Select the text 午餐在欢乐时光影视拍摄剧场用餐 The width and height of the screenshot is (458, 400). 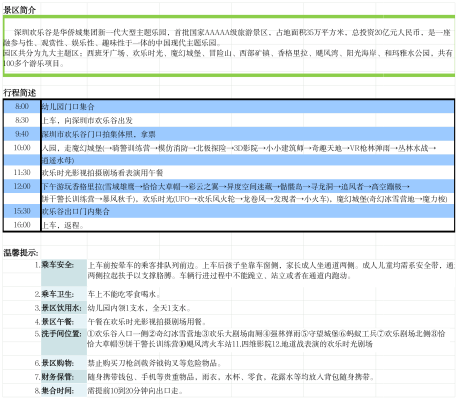tap(147, 322)
